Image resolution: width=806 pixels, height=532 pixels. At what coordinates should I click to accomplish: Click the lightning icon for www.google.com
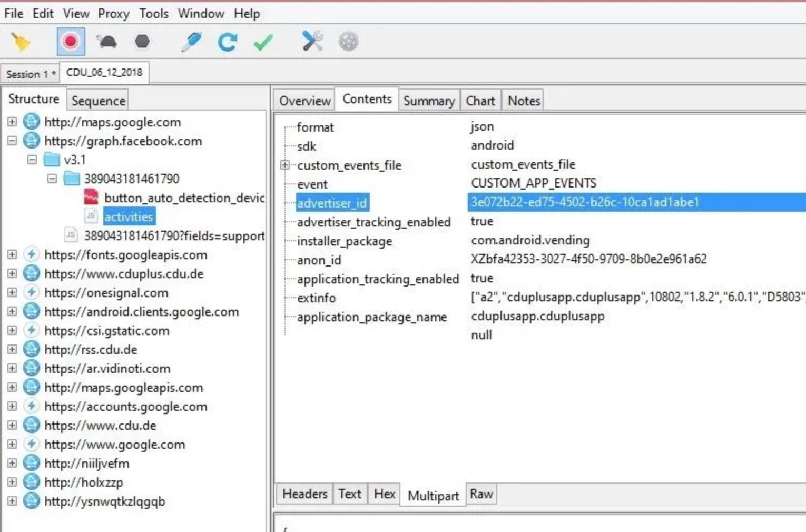point(32,444)
